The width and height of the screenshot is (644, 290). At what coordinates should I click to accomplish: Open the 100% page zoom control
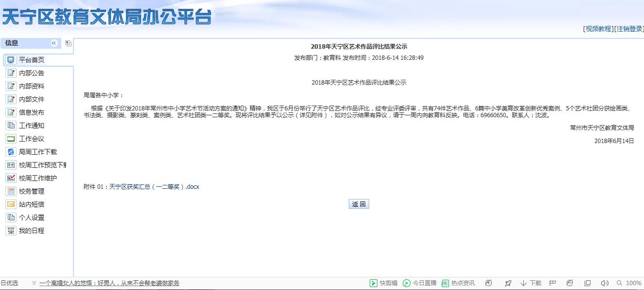pos(629,283)
